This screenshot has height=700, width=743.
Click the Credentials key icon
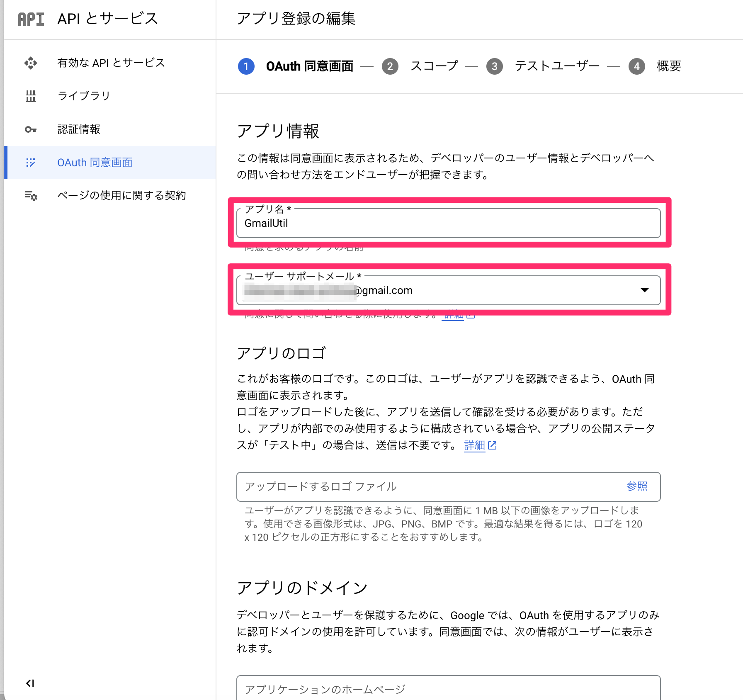[31, 129]
